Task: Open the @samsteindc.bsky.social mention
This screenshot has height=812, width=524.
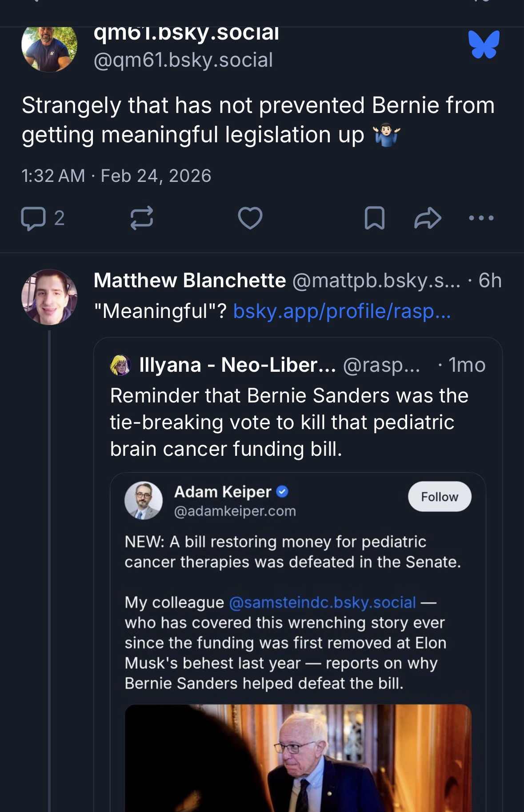Action: pos(322,602)
